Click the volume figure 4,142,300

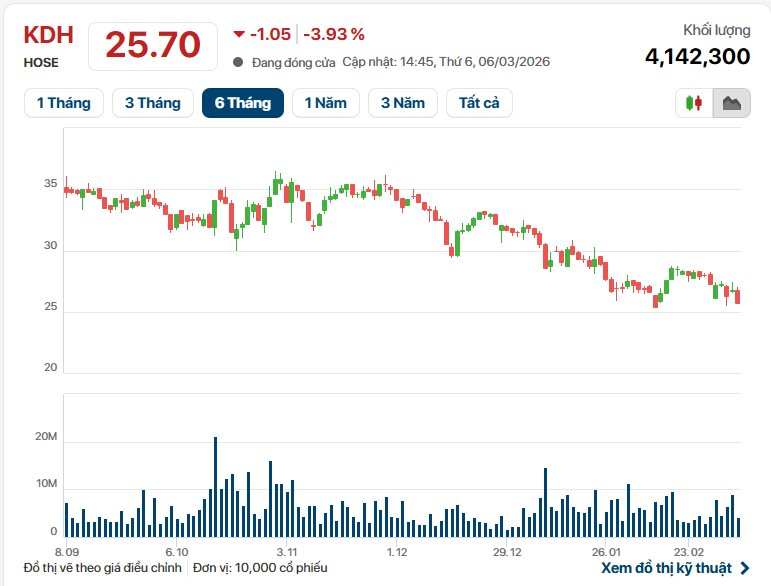pos(697,57)
